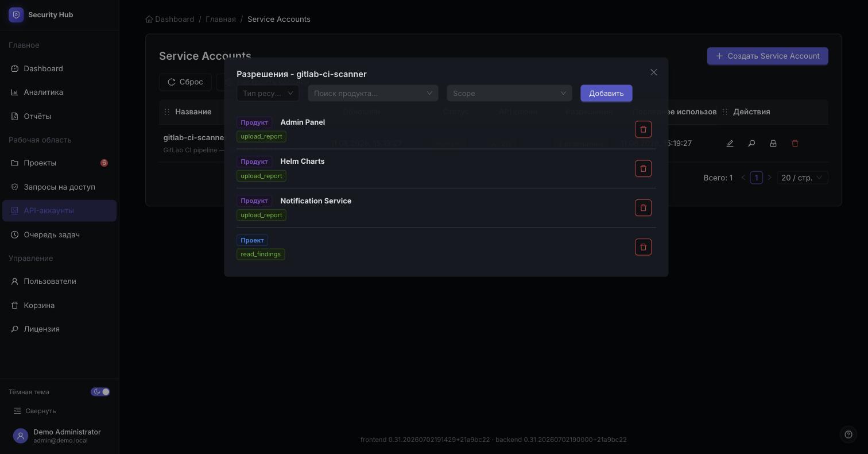
Task: Remove the Notification Service permission
Action: (x=643, y=207)
